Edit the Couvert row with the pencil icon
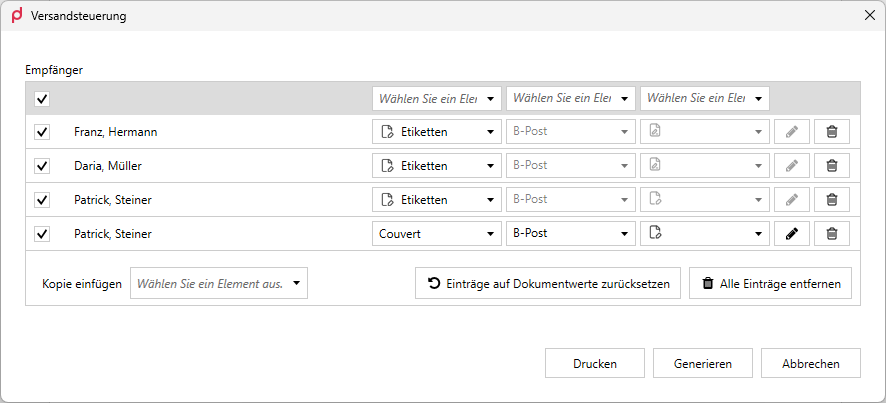Screen dimensions: 886x403 pos(792,233)
